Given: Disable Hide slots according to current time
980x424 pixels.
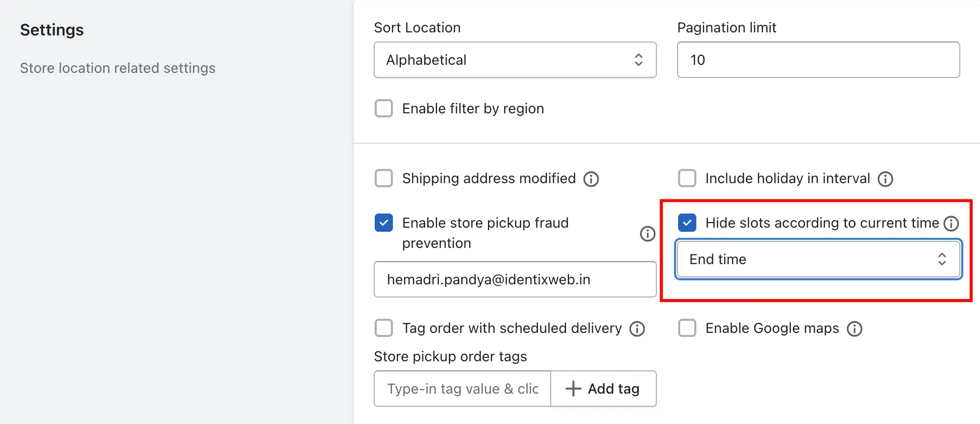Looking at the screenshot, I should tap(687, 223).
